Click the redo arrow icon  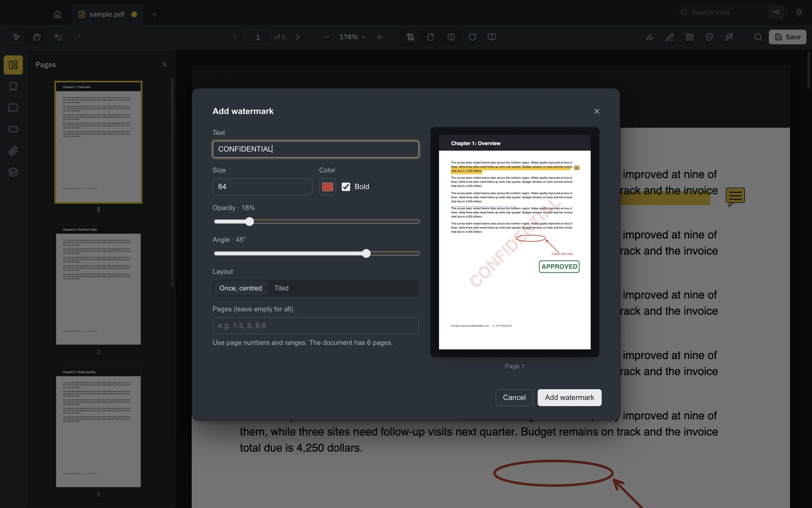(77, 37)
